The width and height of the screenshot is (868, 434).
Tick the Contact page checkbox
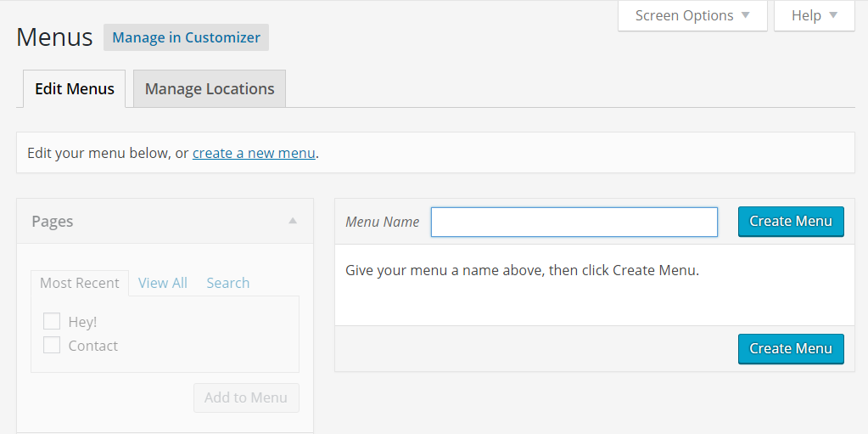coord(52,345)
